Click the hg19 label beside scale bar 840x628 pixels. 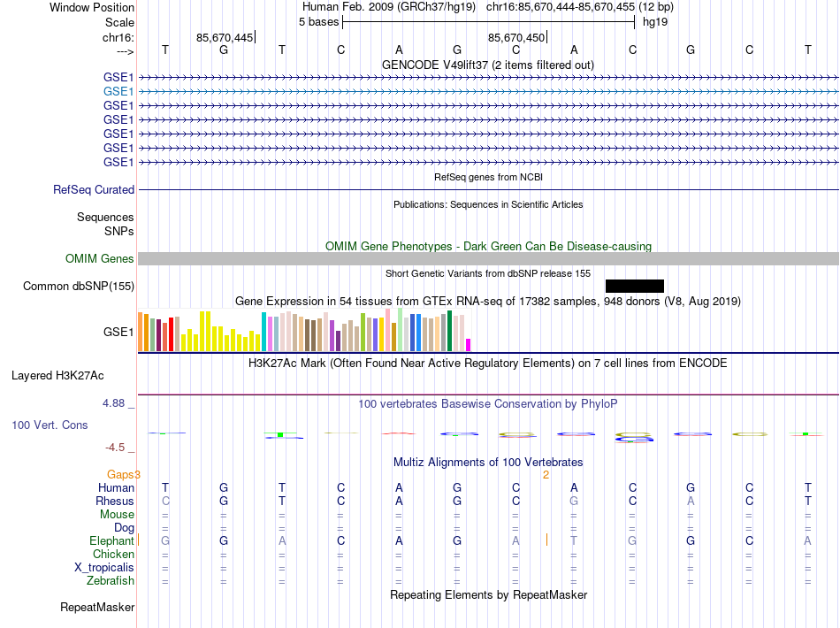coord(655,22)
